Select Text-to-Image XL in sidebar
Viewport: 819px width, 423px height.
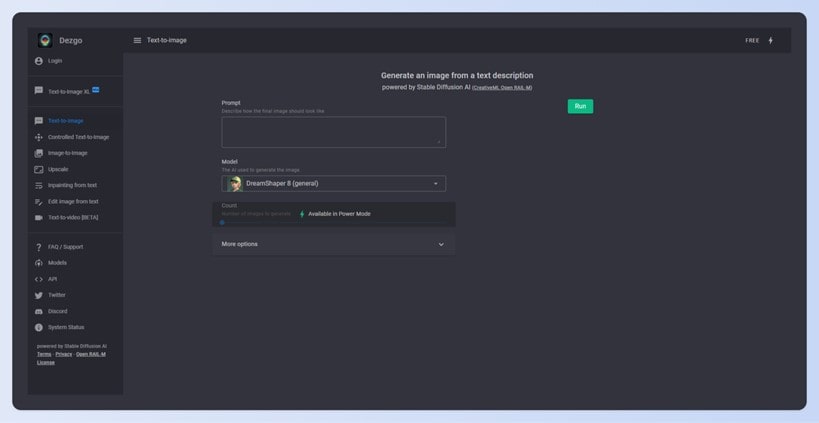coord(69,91)
